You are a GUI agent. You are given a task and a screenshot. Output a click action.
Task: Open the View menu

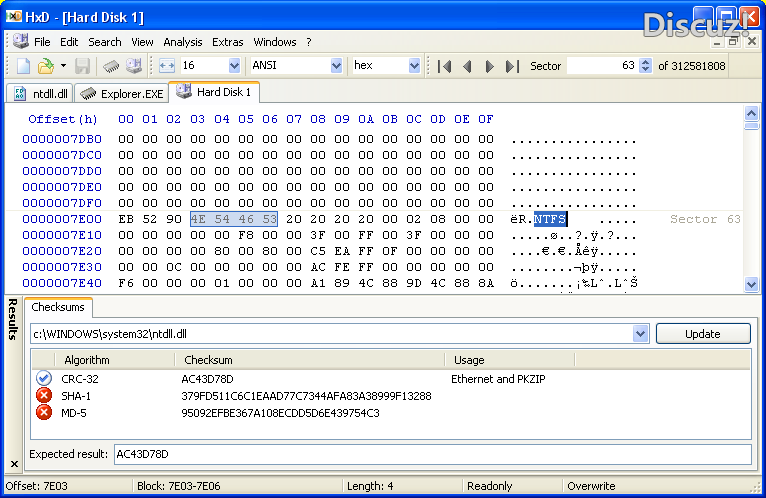tap(142, 42)
